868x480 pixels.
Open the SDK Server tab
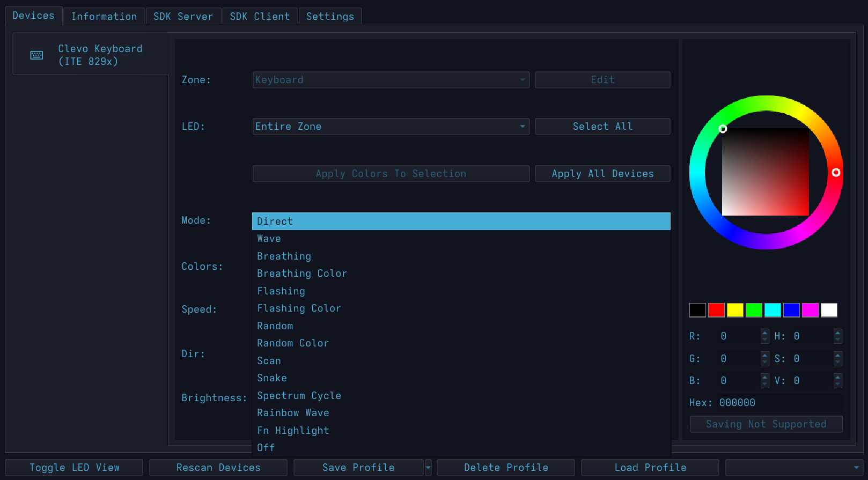pyautogui.click(x=183, y=17)
